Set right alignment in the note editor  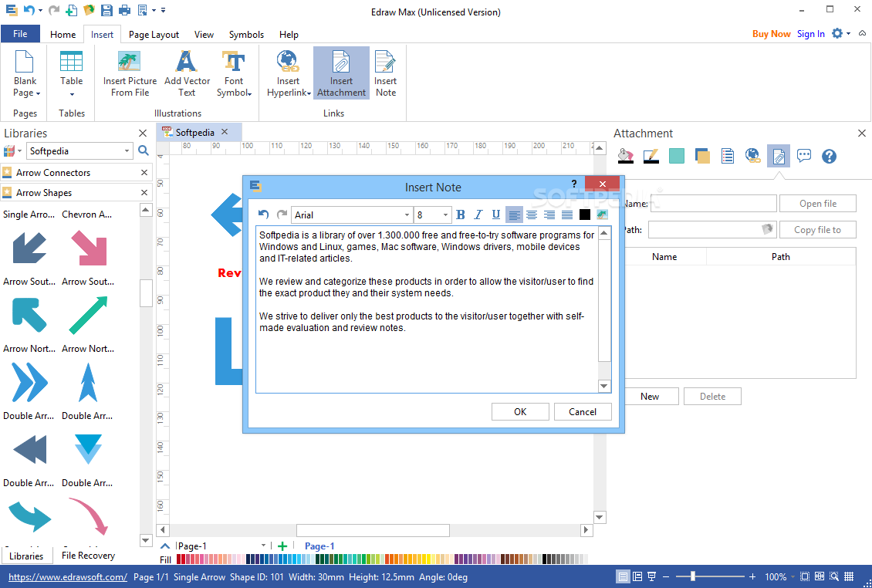(549, 215)
